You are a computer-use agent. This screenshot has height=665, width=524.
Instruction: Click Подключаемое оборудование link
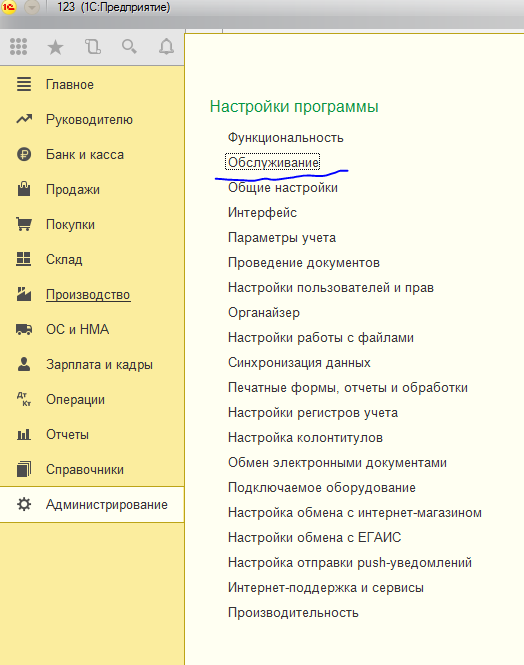[322, 487]
